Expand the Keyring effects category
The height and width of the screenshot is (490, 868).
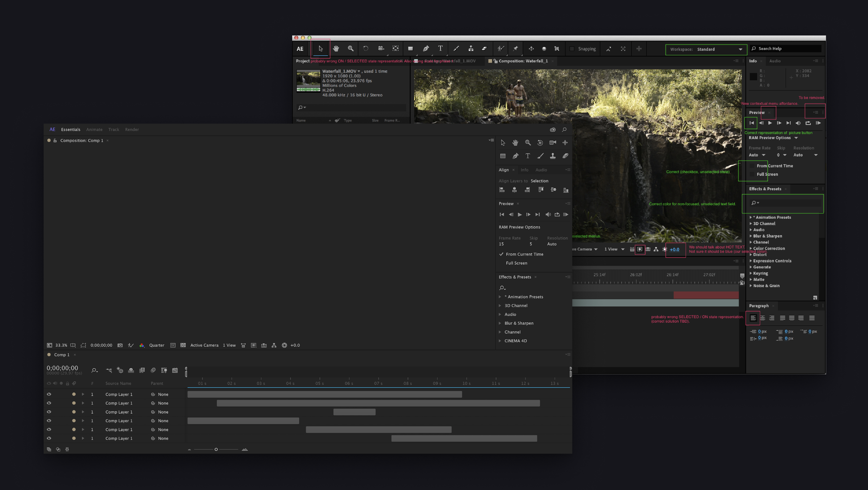click(x=751, y=274)
